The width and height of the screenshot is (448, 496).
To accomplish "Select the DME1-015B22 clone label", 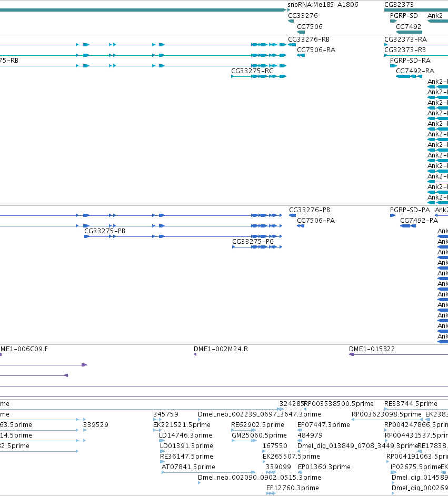I will pos(372,349).
